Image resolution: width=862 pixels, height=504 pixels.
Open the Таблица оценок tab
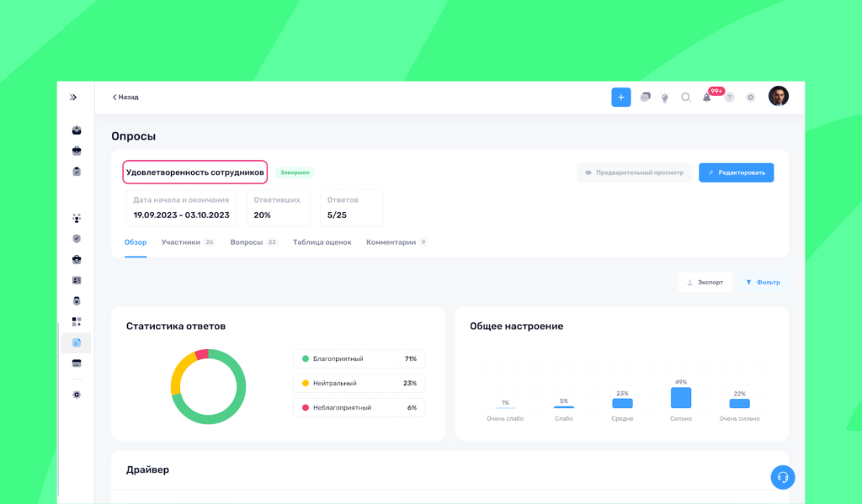tap(322, 242)
